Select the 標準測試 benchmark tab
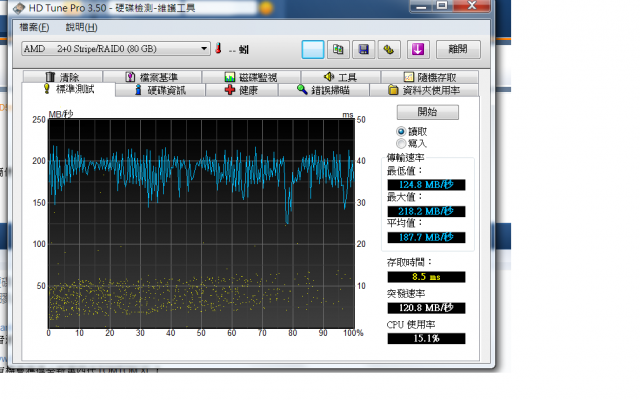Screen dimensions: 640x400 pyautogui.click(x=69, y=89)
